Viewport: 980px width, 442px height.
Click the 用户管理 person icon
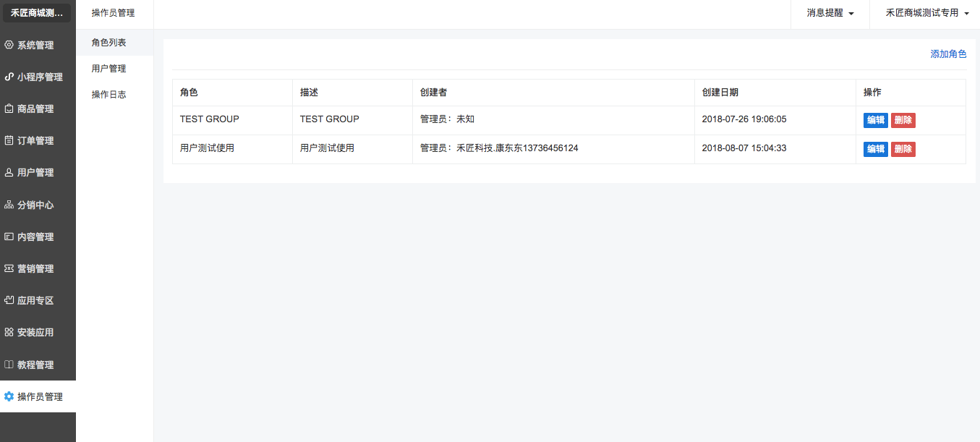click(x=9, y=172)
